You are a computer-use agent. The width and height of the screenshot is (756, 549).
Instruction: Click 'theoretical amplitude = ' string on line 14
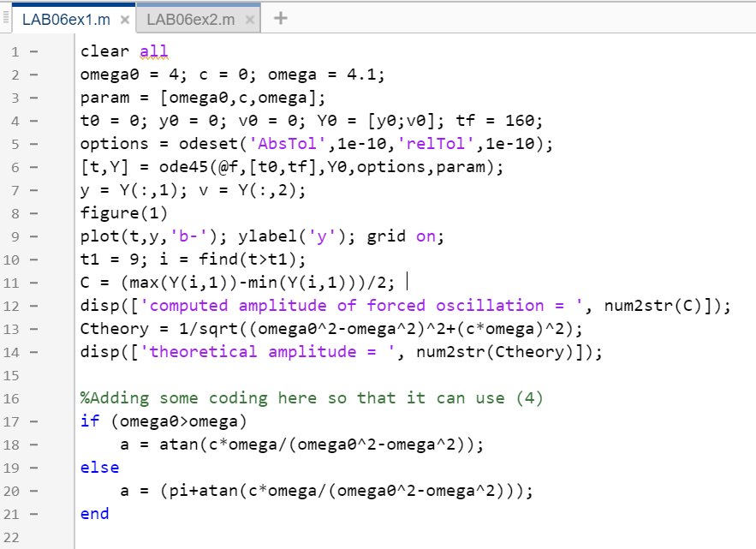click(268, 352)
